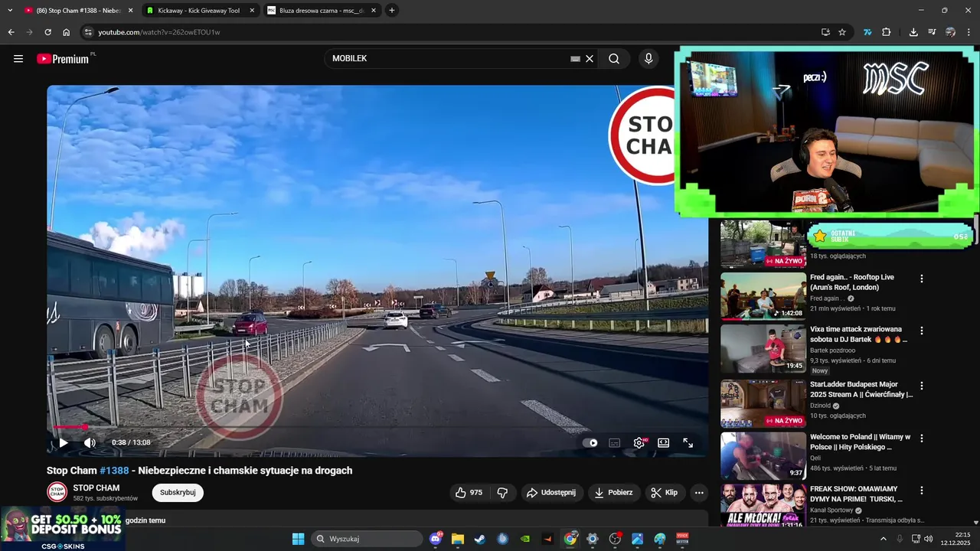
Task: Open the tab search dropdown arrow
Action: click(x=10, y=11)
